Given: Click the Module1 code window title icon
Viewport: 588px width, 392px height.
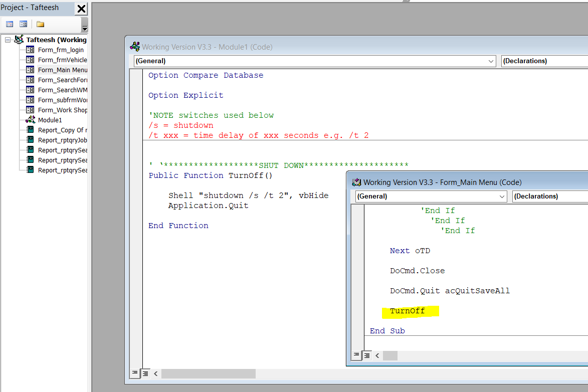Looking at the screenshot, I should point(135,47).
